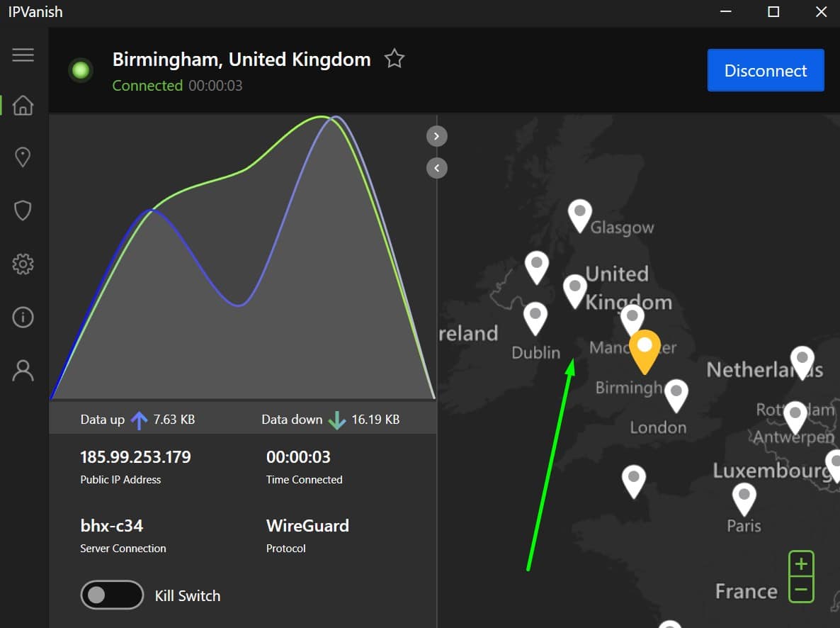Click the Data up 7.63 KB value

tap(174, 420)
